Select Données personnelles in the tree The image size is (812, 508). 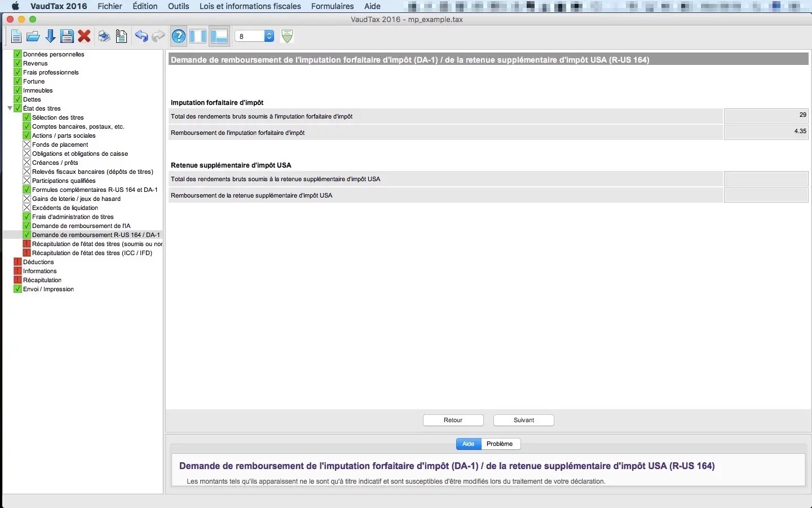(x=54, y=54)
